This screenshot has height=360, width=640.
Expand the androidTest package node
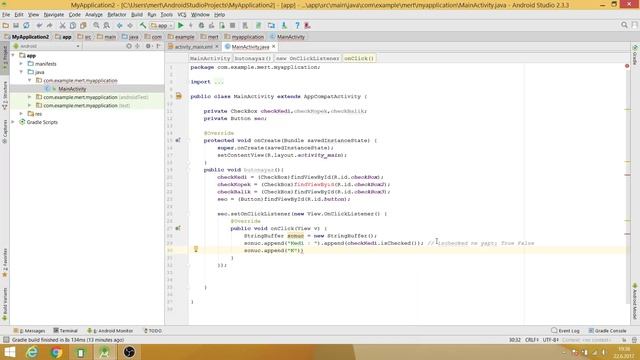pyautogui.click(x=29, y=97)
